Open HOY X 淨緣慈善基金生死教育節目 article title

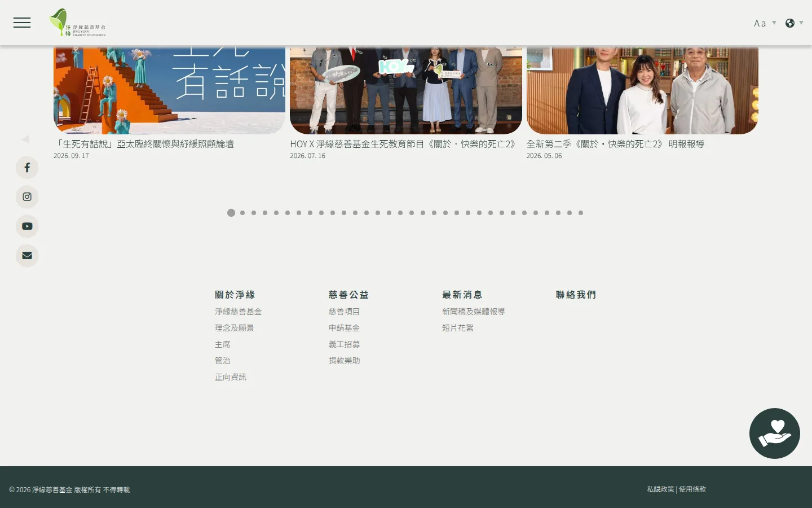click(404, 144)
